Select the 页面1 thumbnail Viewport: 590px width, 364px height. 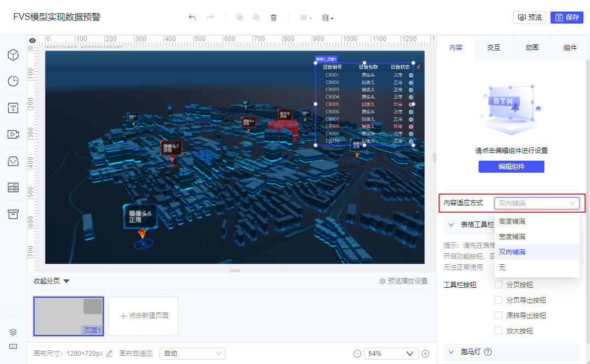(69, 316)
